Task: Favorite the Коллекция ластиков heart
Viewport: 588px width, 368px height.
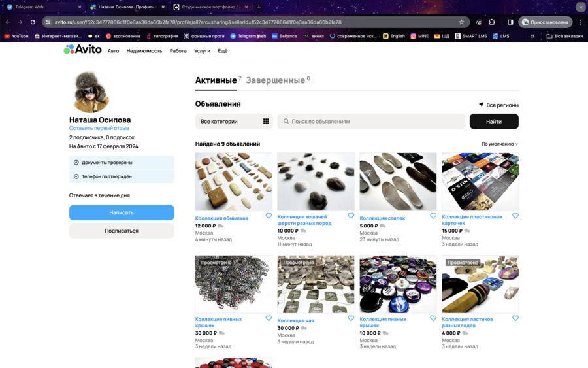Action: (x=515, y=318)
